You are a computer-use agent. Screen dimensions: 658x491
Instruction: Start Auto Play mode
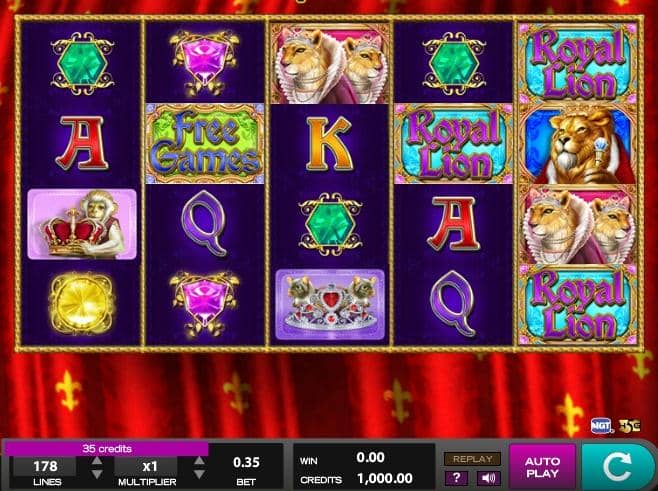[x=543, y=467]
